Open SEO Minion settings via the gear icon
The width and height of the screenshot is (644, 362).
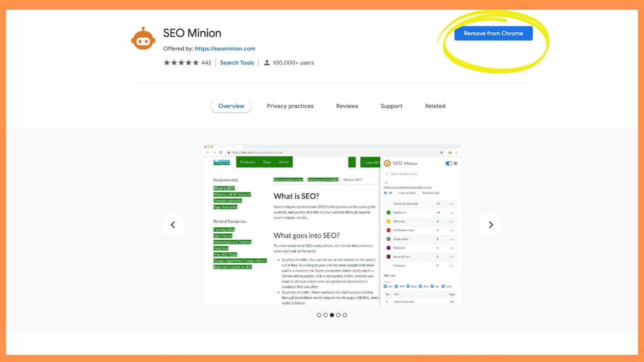pos(455,163)
